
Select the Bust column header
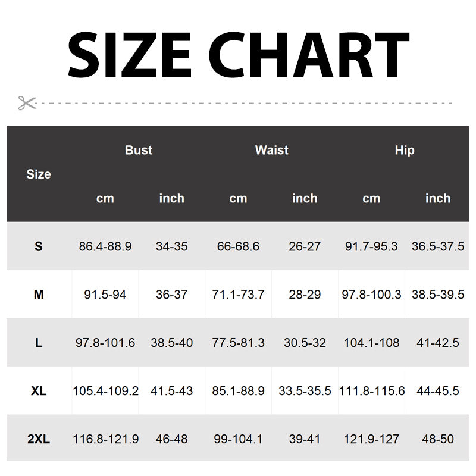point(139,151)
